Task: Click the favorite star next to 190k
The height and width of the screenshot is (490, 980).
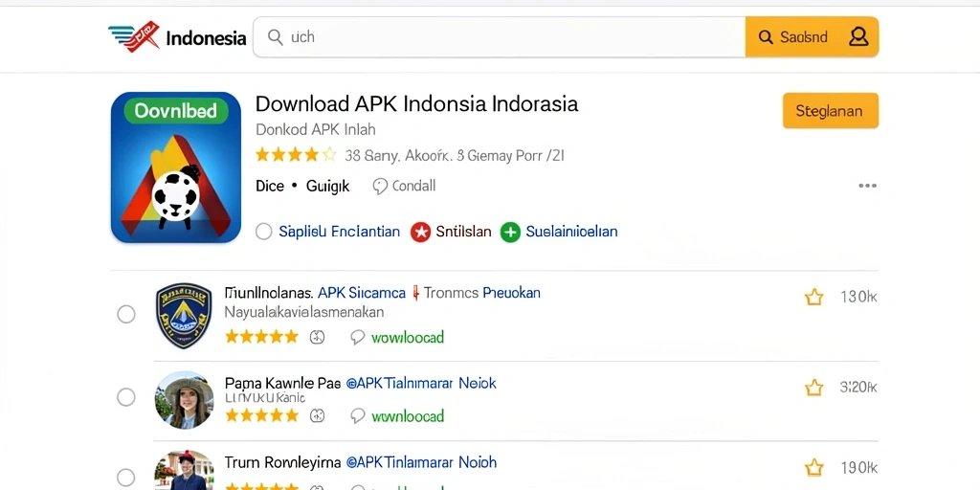Action: [813, 467]
